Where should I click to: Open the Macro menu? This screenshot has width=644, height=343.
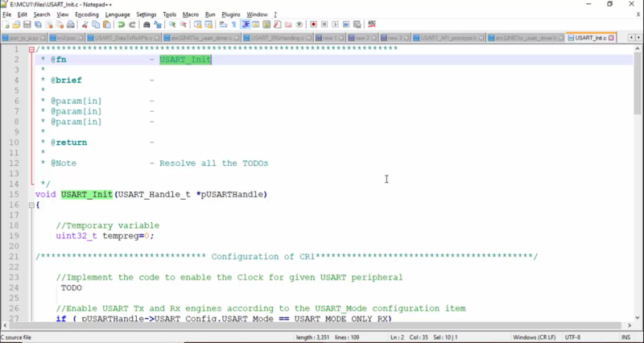tap(191, 14)
